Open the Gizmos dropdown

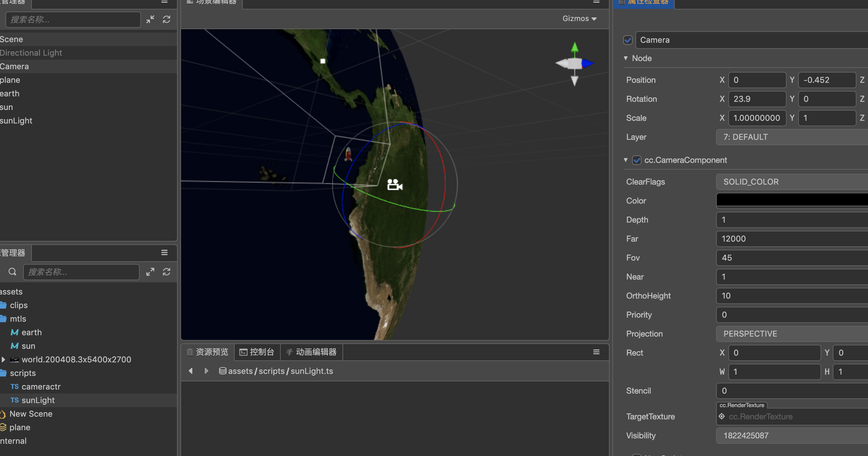point(579,19)
